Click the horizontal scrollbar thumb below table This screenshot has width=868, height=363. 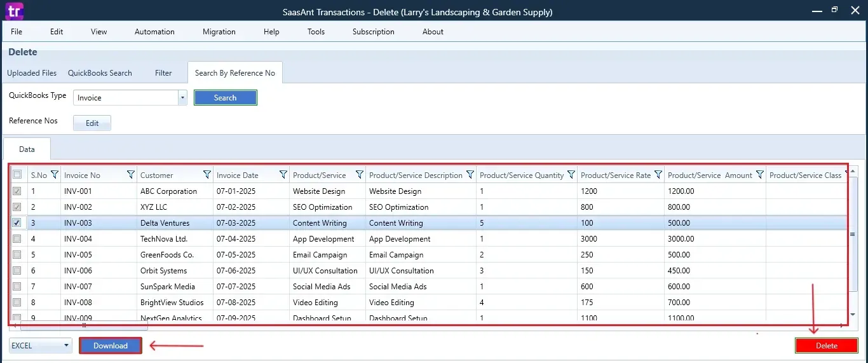pos(84,325)
